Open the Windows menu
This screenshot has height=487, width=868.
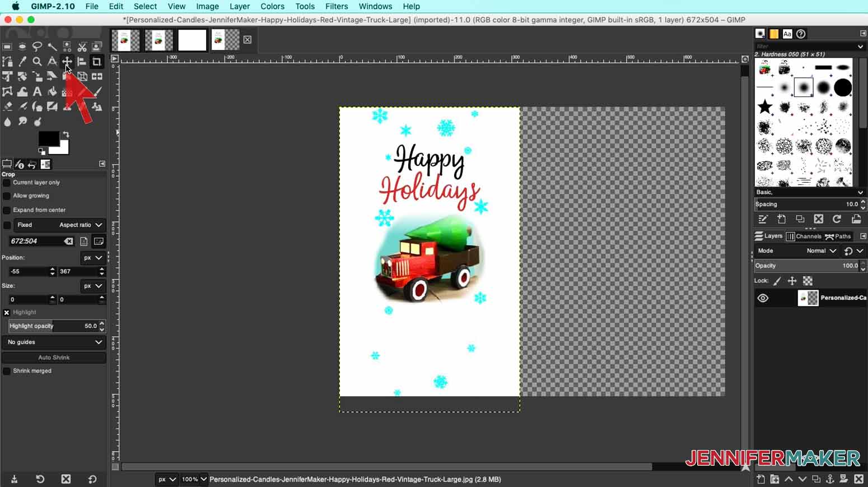click(x=375, y=6)
